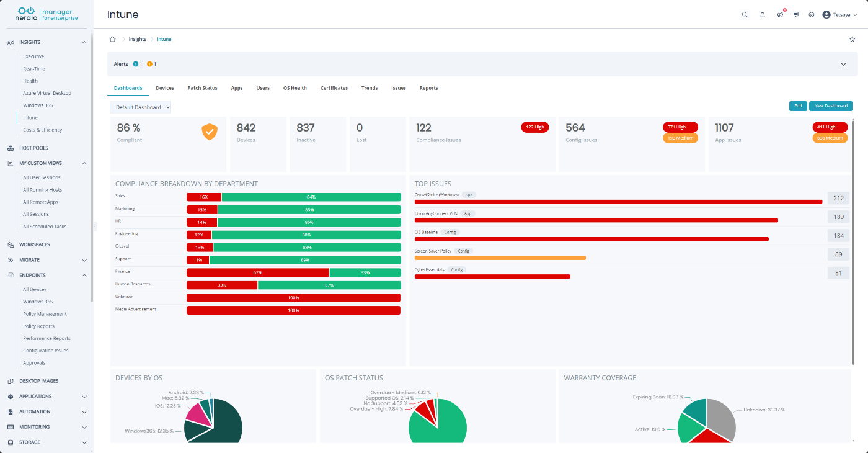Expand the Migrate menu section
The image size is (868, 453).
[x=84, y=260]
